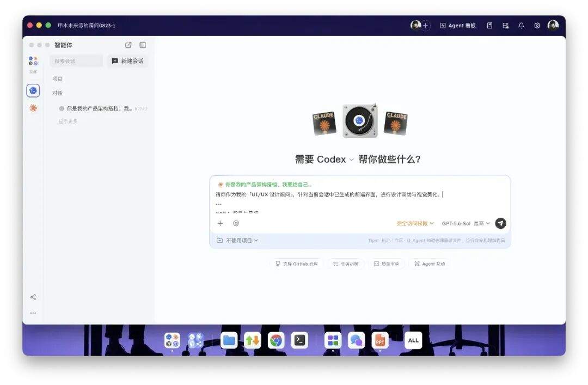This screenshot has width=588, height=385.
Task: Open the 完全访问权限 permissions dropdown
Action: tap(415, 223)
